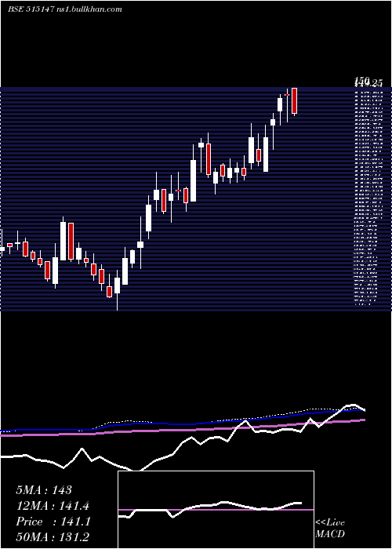This screenshot has width=392, height=549.
Task: Click the '50MA : 131.2' value
Action: [53, 536]
